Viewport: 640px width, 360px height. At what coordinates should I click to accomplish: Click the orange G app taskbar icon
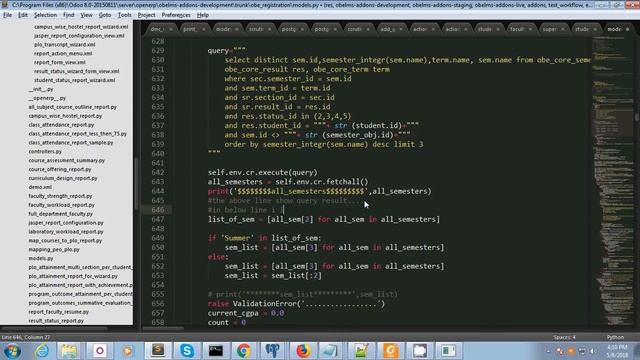(x=390, y=351)
